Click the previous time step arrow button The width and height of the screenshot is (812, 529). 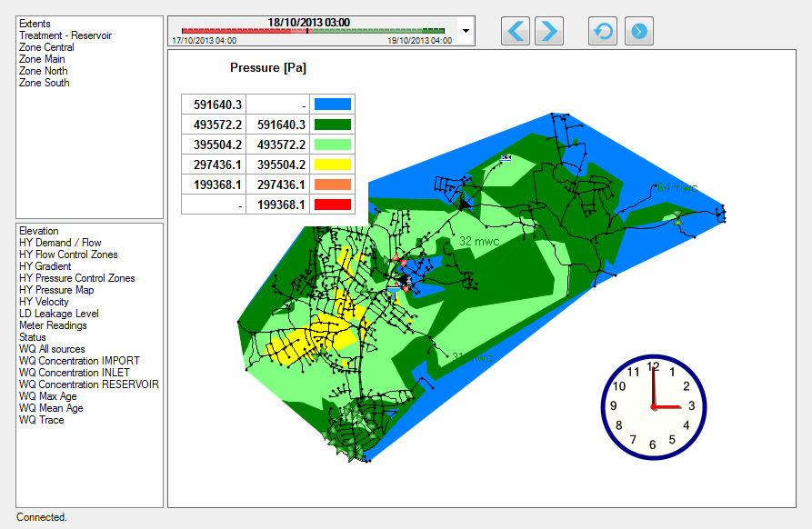click(516, 31)
